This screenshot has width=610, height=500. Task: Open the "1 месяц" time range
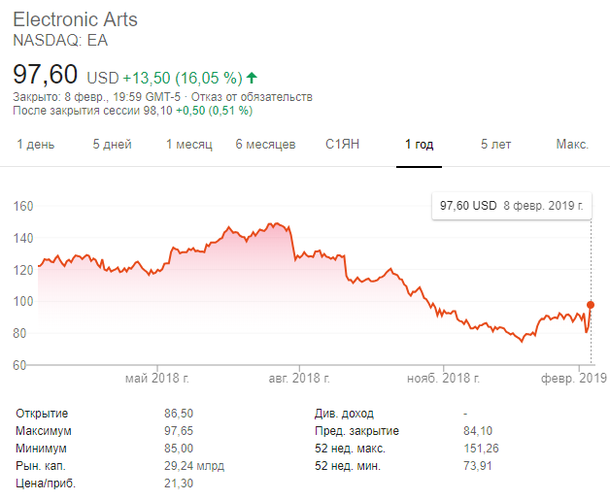(189, 145)
